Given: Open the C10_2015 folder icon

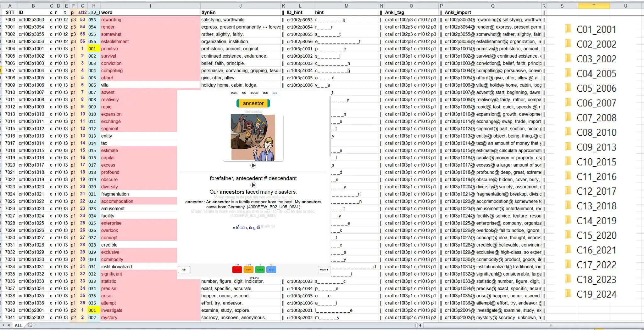Looking at the screenshot, I should point(568,162).
